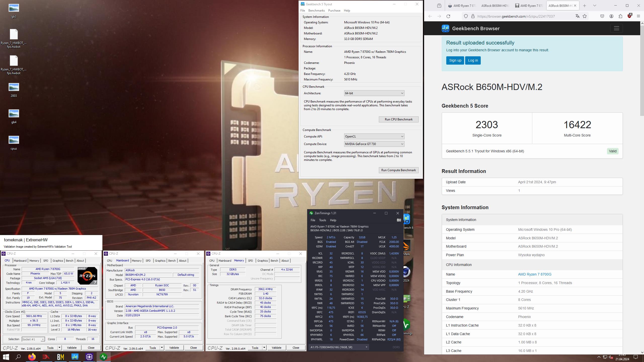Viewport: 644px width, 362px height.
Task: Open the Firefox View icon
Action: [x=439, y=6]
